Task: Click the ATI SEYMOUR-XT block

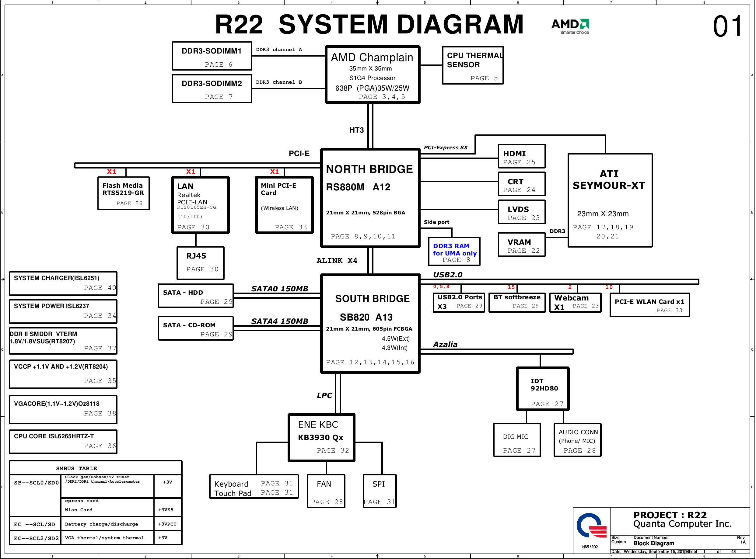Action: [610, 200]
